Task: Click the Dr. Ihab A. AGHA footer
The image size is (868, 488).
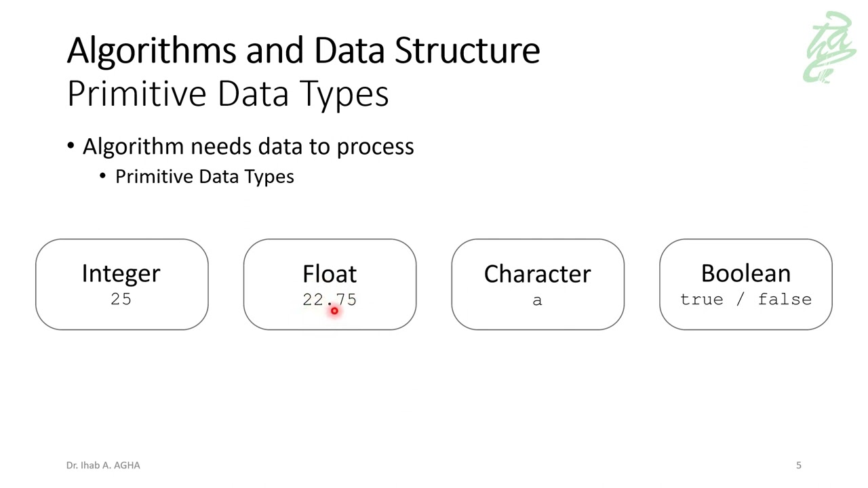Action: coord(103,465)
